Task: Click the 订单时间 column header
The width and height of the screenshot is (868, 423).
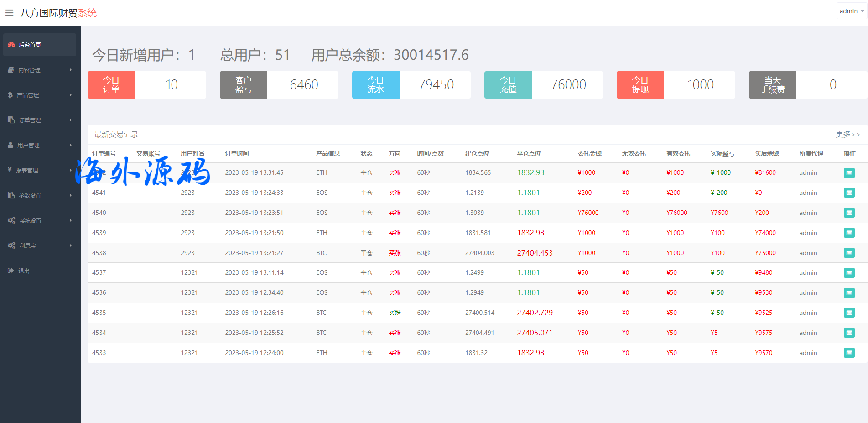Action: pos(237,153)
